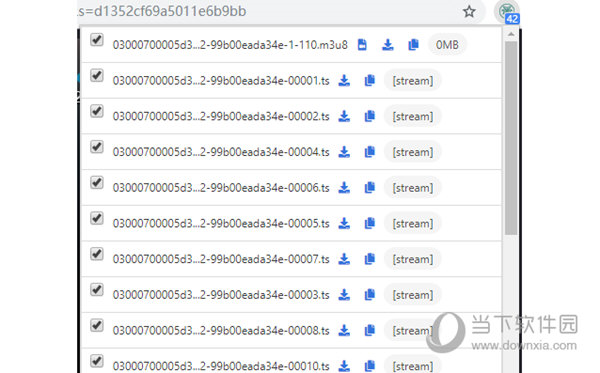
Task: Click the [stream] label for 00001.ts
Action: (x=412, y=81)
